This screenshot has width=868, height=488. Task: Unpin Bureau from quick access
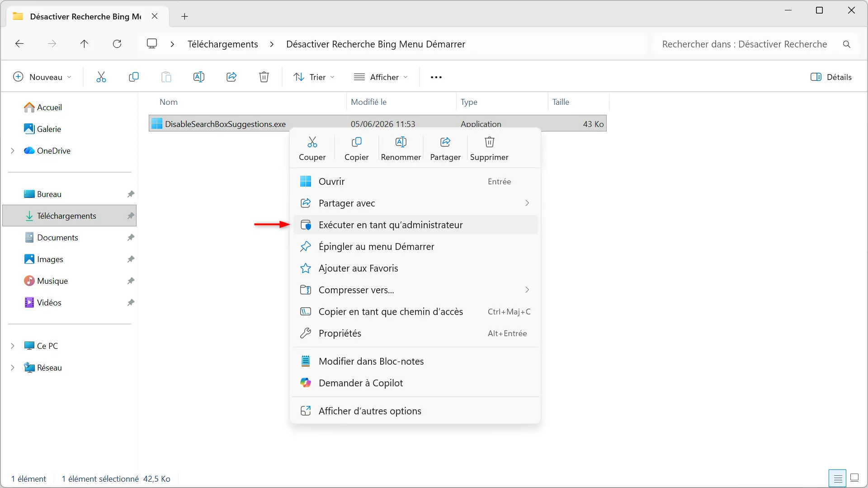coord(131,194)
